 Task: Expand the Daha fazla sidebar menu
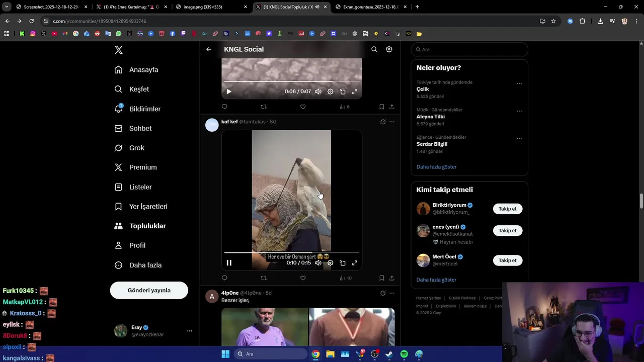click(x=138, y=265)
